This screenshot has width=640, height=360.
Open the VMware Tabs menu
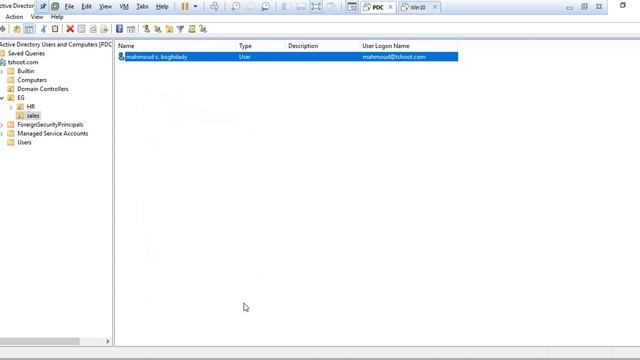142,7
